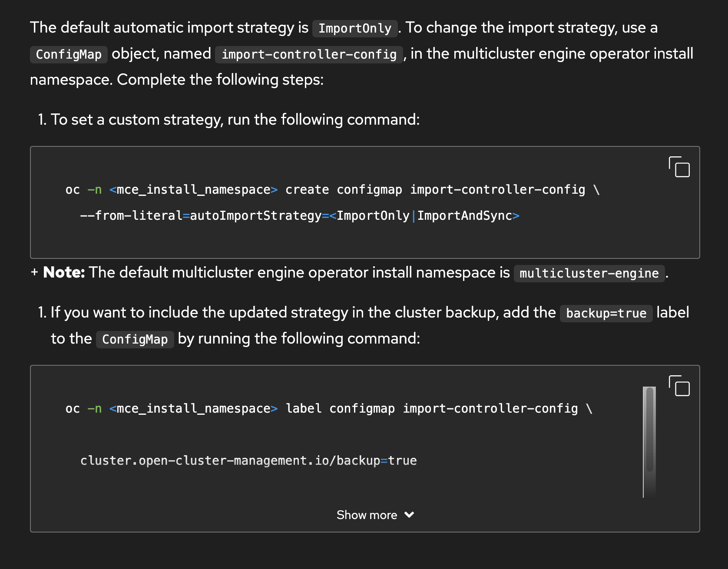Click the cluster.open-cluster-management.io/backup=true code line

pos(248,461)
